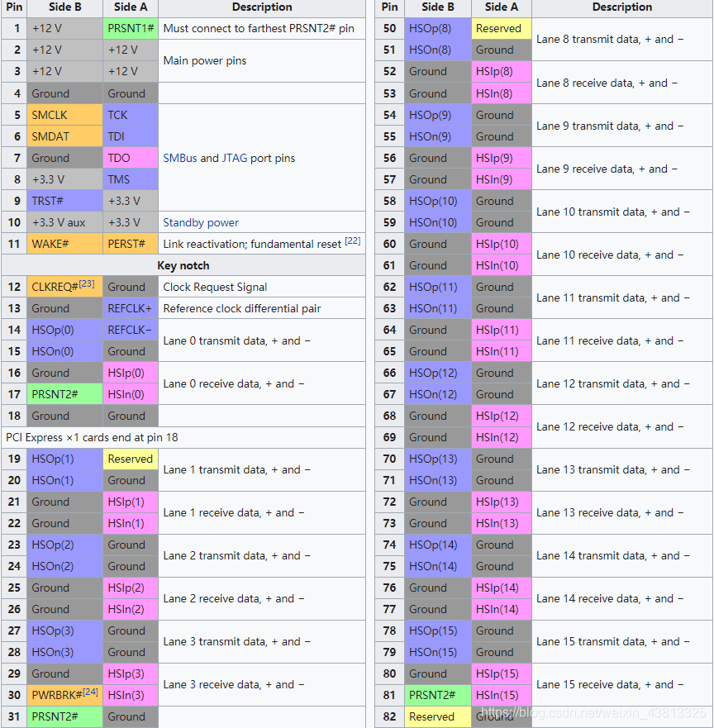The height and width of the screenshot is (728, 714).
Task: Select the TMS cell
Action: (x=131, y=179)
